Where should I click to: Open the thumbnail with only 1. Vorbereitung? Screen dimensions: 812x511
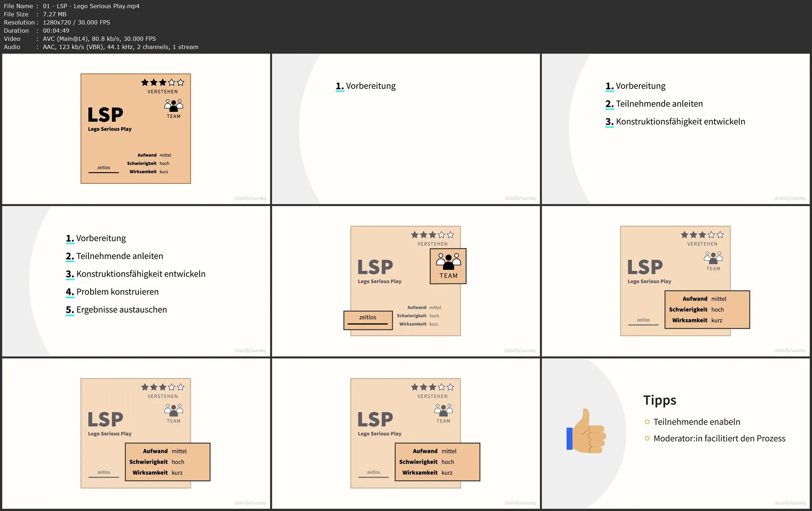pyautogui.click(x=406, y=129)
